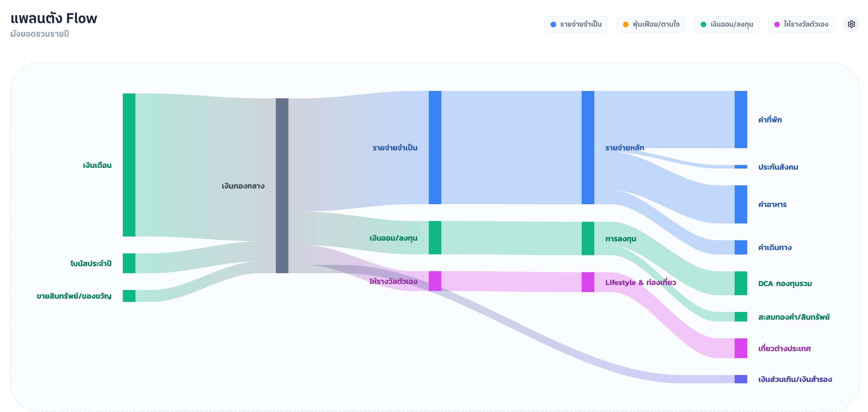Toggle the เงินออม/ลงทุน legend chip

[x=727, y=24]
